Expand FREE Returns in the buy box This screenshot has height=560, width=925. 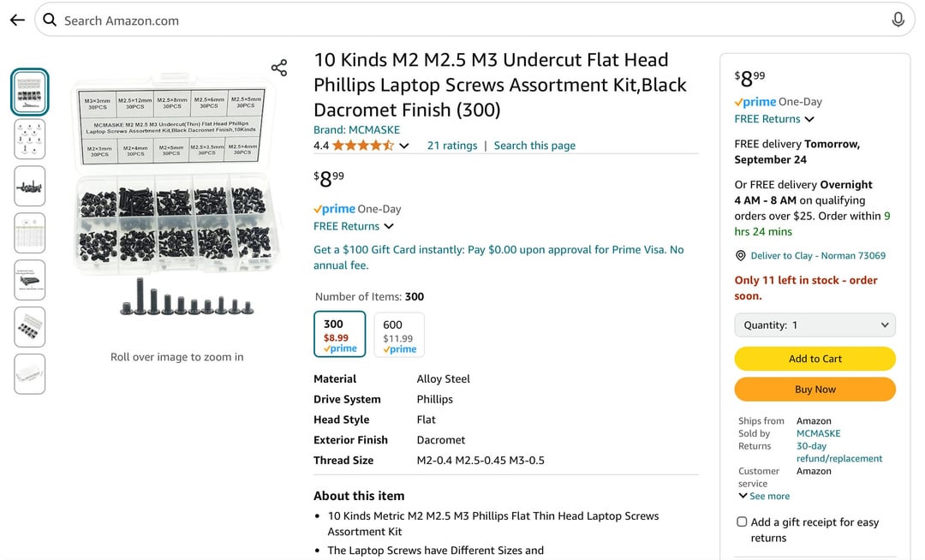pos(774,119)
